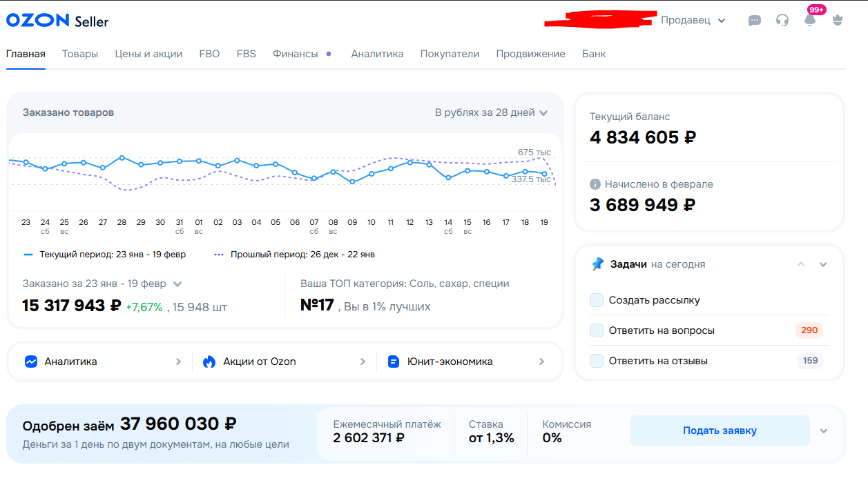Click the Ставка от 1,3% value
868x485 pixels.
[492, 438]
